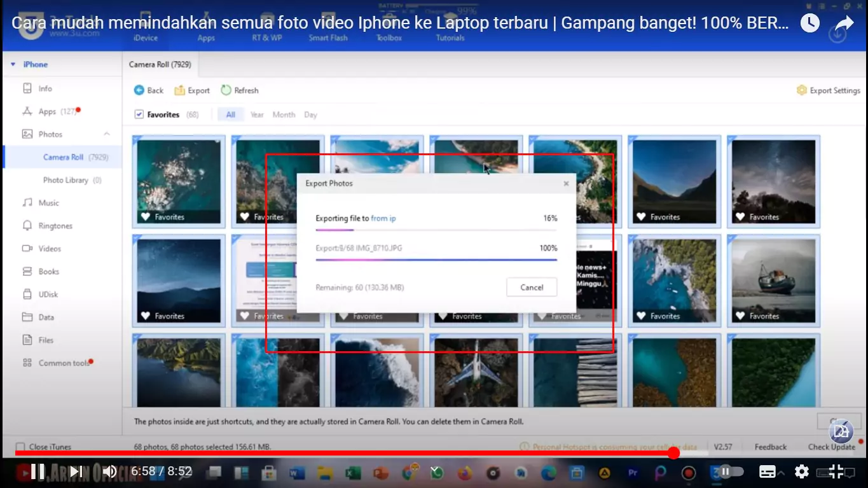
Task: Switch to the Day view
Action: point(310,115)
